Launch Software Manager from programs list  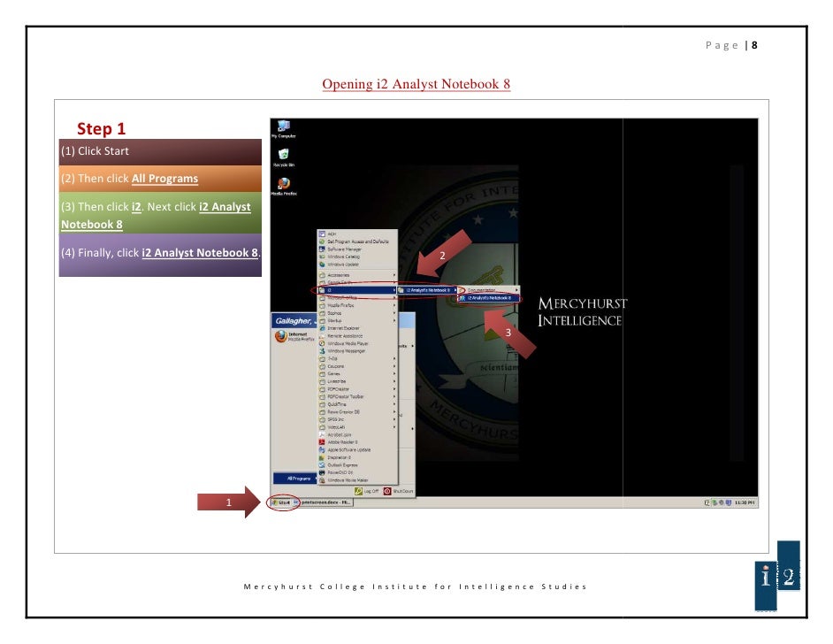[x=357, y=249]
